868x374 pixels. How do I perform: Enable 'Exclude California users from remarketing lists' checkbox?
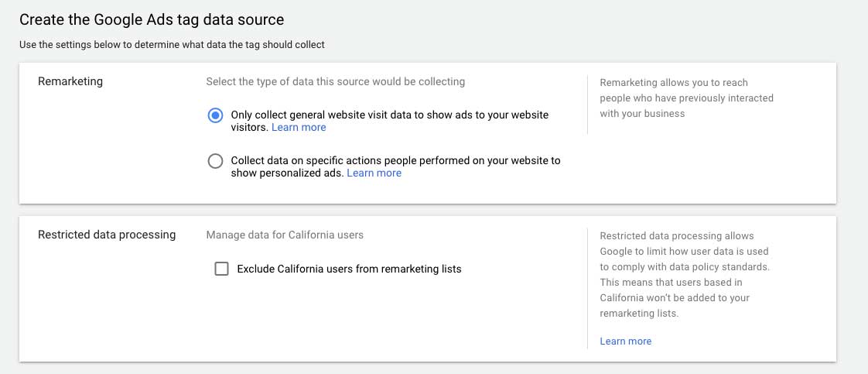(221, 269)
